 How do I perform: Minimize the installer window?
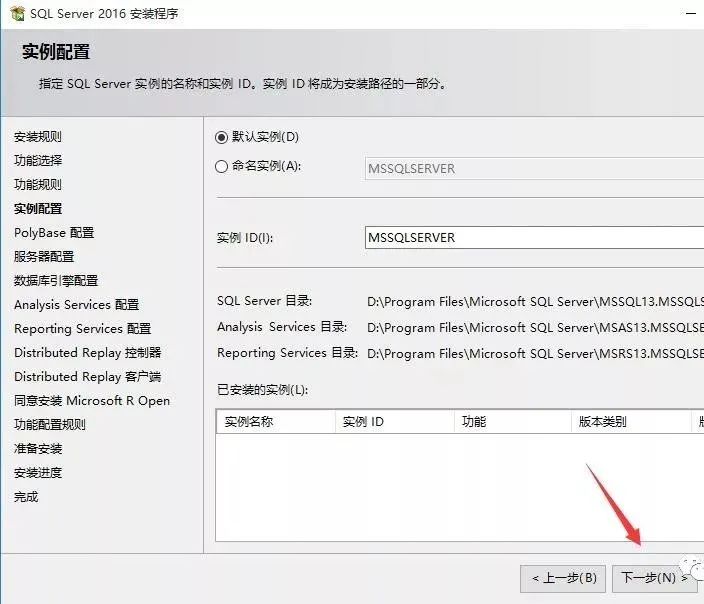691,13
